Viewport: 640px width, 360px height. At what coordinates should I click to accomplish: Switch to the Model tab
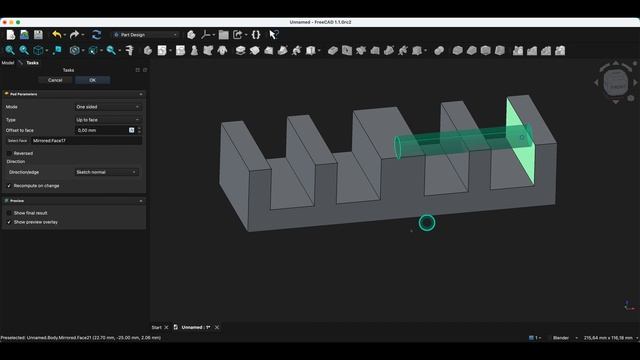8,63
